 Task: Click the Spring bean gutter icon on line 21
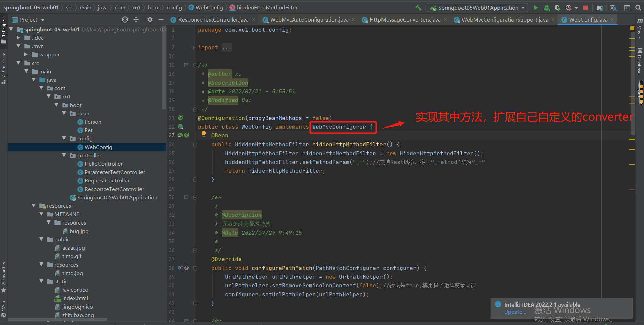click(180, 118)
